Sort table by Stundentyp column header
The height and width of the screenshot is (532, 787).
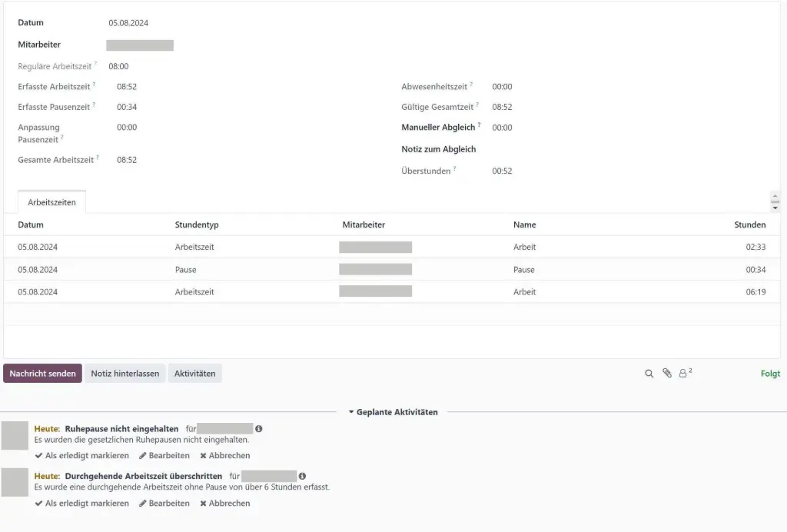(x=197, y=225)
